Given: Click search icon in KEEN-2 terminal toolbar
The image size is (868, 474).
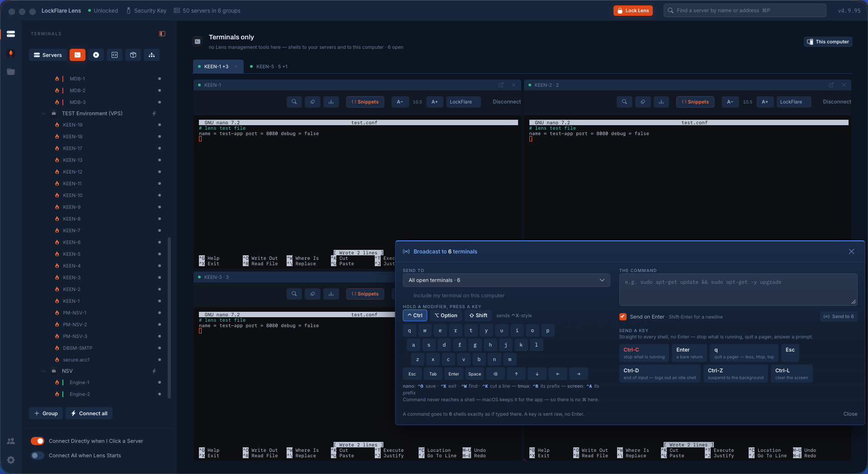Looking at the screenshot, I should point(624,102).
